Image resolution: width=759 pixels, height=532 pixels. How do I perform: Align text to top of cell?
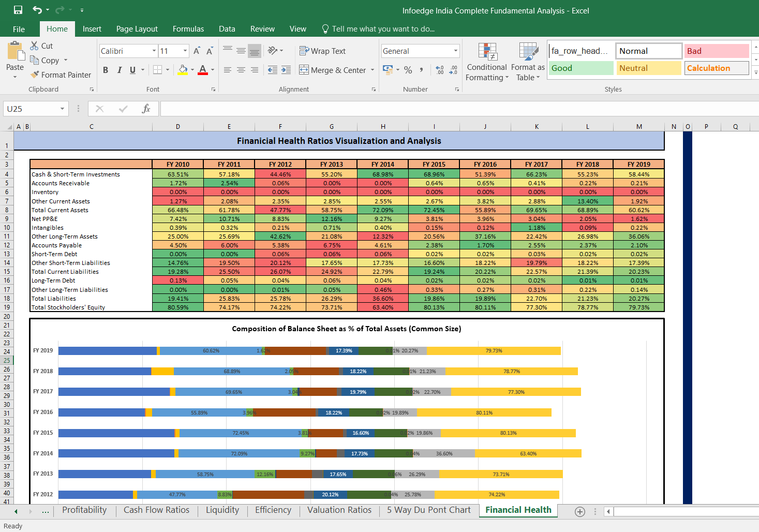[228, 51]
